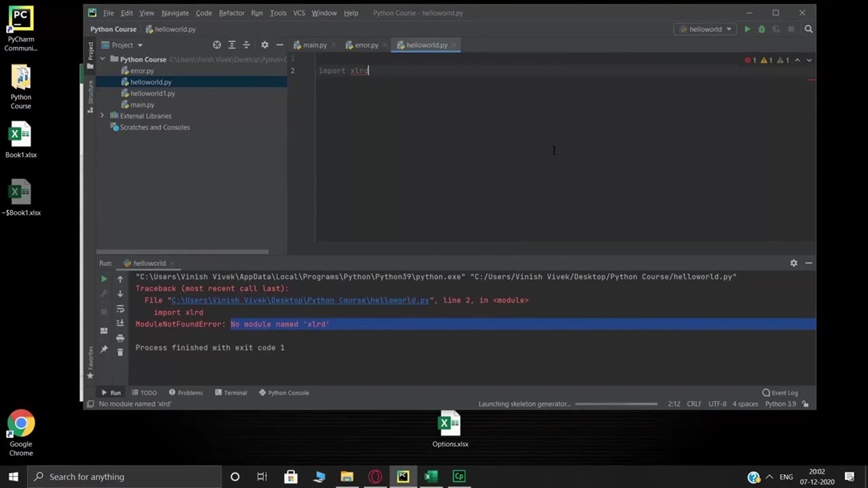The width and height of the screenshot is (868, 488).
Task: Click the red error count indicator
Action: pos(751,60)
